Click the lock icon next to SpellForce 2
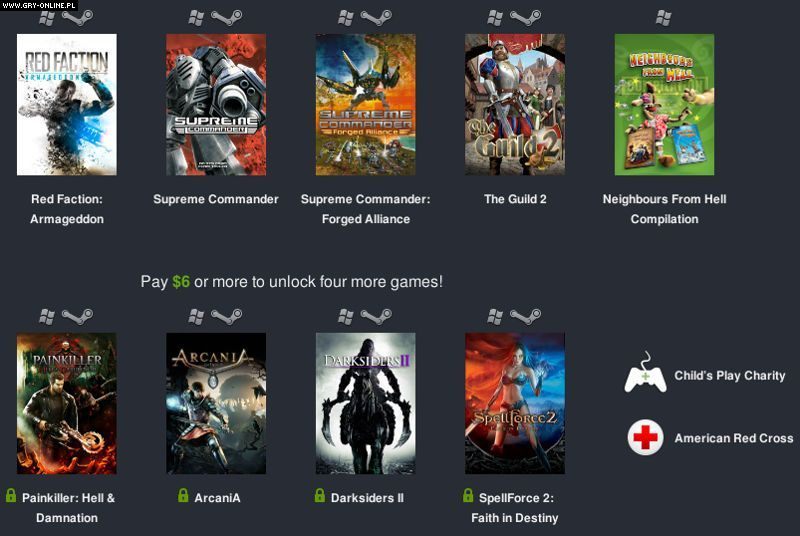The width and height of the screenshot is (800, 536). tap(468, 495)
